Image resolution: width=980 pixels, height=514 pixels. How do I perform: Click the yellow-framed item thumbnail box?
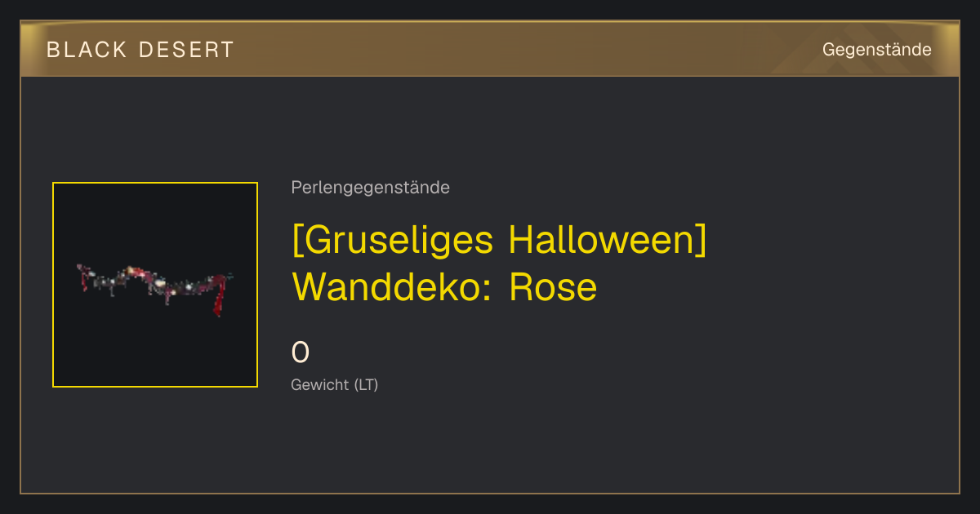[x=155, y=285]
